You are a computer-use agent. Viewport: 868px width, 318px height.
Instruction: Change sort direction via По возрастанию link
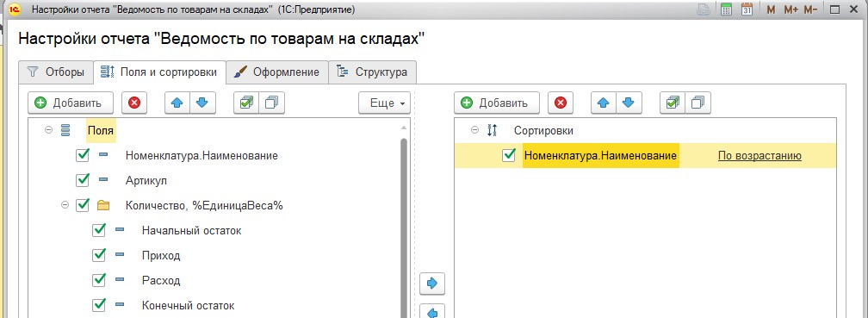click(759, 156)
